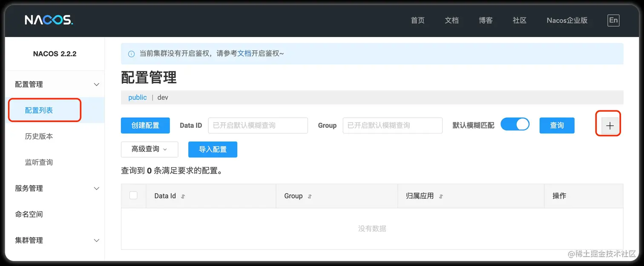Click the 导入配置 button
The height and width of the screenshot is (266, 644).
(x=213, y=149)
